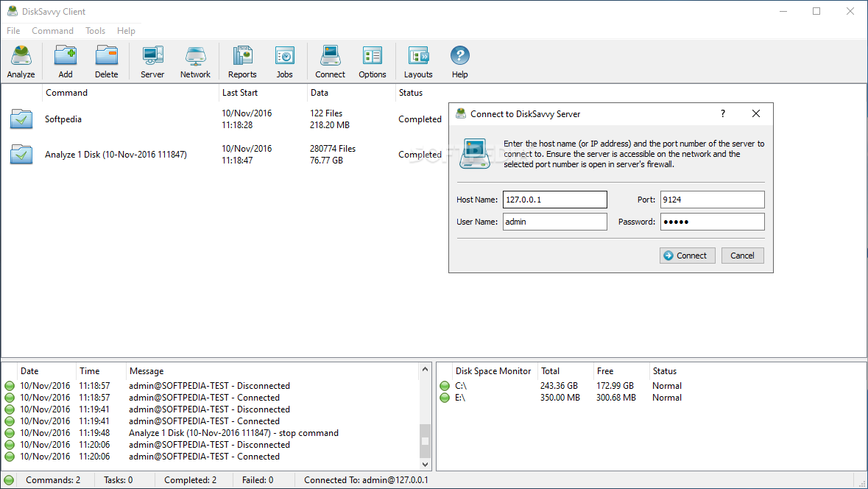Screen dimensions: 868x489
Task: Open the Help menu
Action: [126, 31]
